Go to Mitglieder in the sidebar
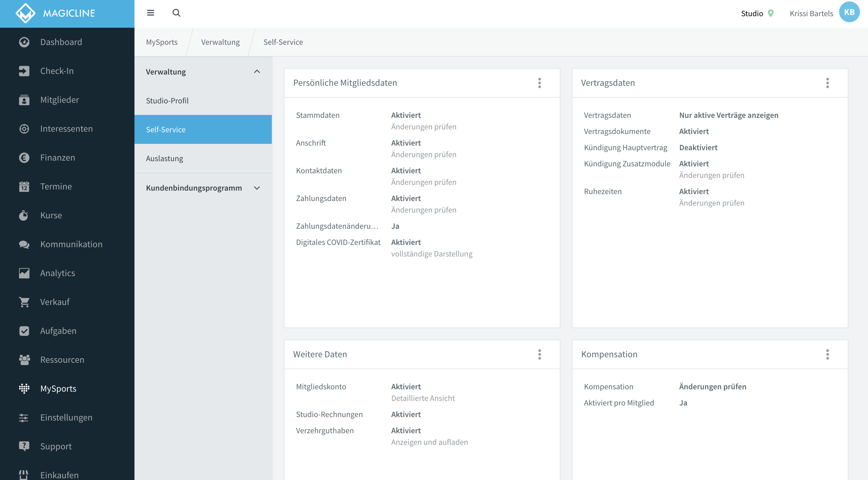 [x=68, y=100]
